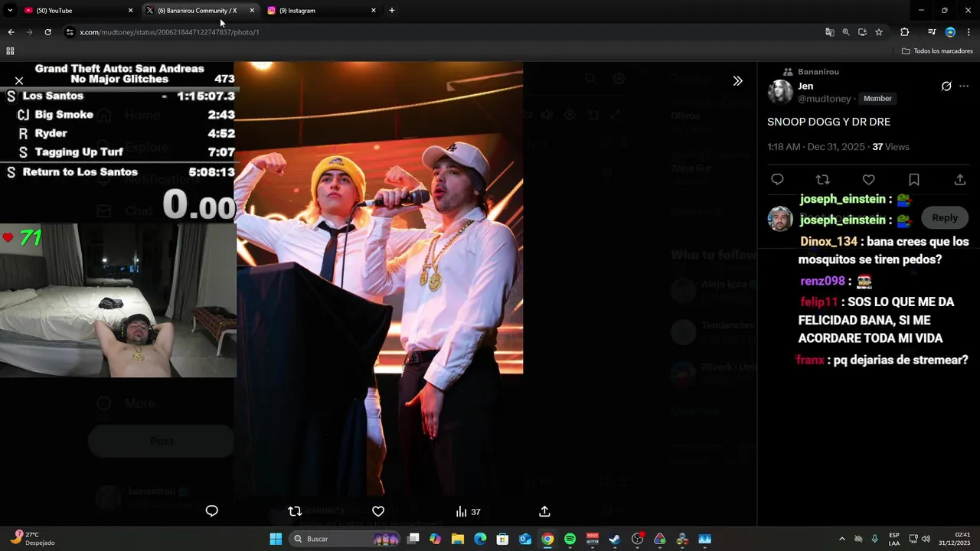980x551 pixels.
Task: Reload the page
Action: 47,32
